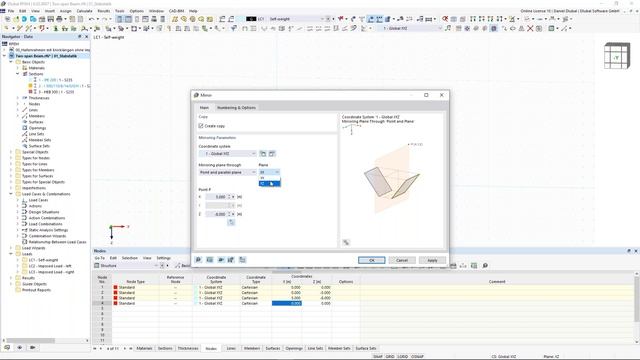This screenshot has height=360, width=640.
Task: Click the view cube in the workspace corner
Action: 616,56
